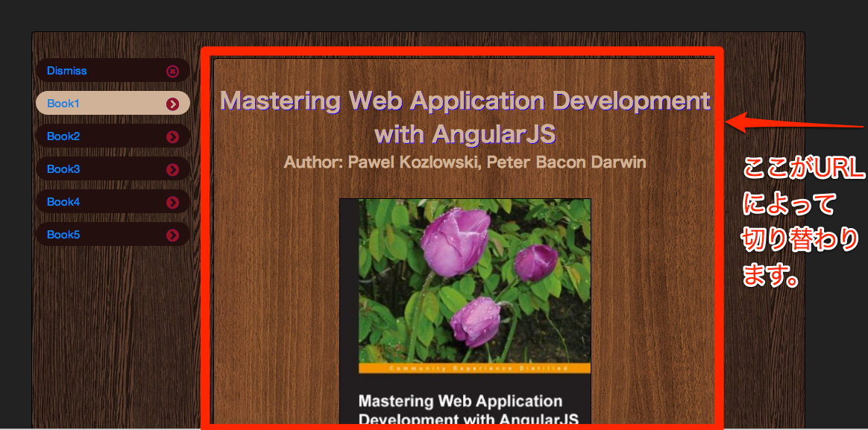This screenshot has height=430, width=868.
Task: Click the arrow icon beside Book1
Action: coord(172,104)
